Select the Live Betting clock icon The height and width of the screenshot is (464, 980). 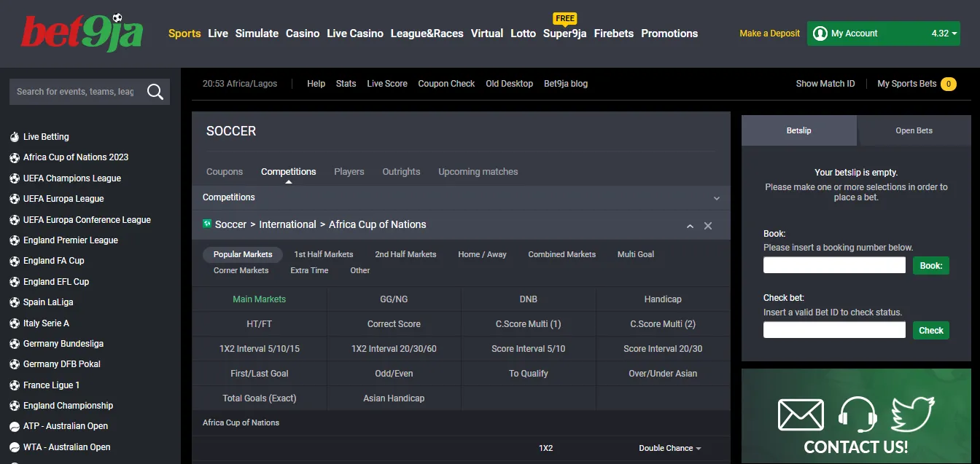(15, 136)
